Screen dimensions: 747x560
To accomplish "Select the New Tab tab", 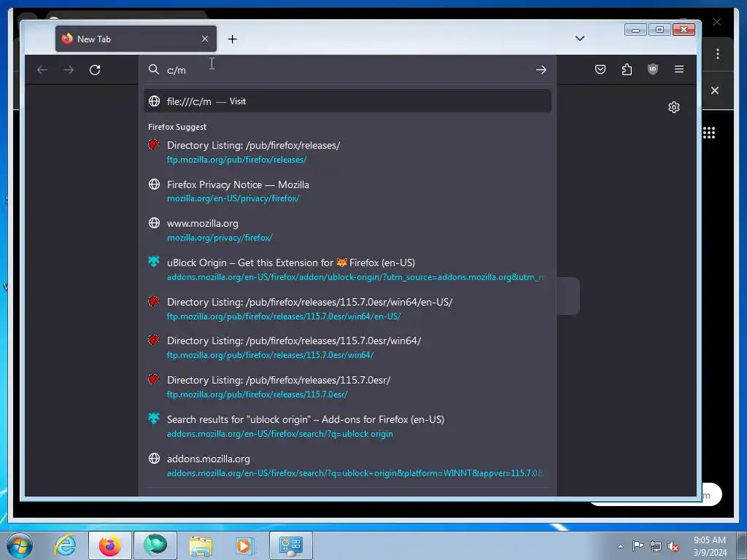I will tap(136, 39).
